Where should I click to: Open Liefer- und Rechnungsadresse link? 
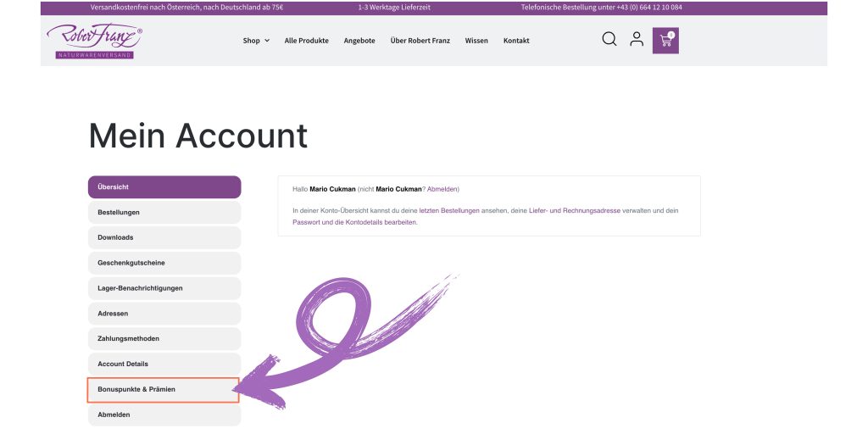[575, 211]
